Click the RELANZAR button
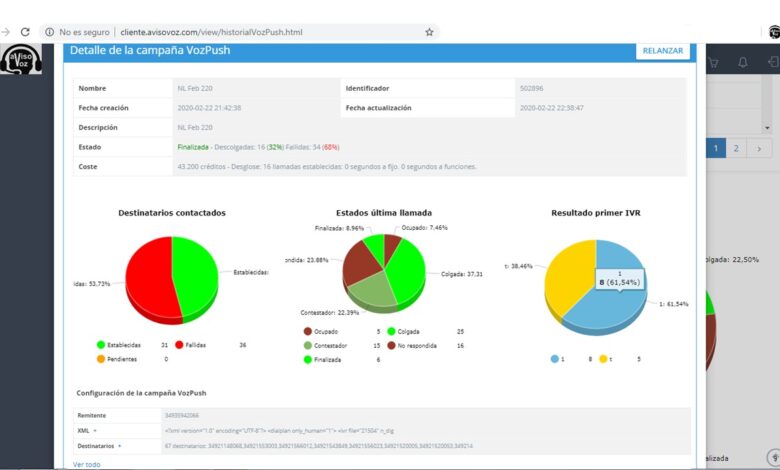This screenshot has height=470, width=780. pyautogui.click(x=663, y=51)
